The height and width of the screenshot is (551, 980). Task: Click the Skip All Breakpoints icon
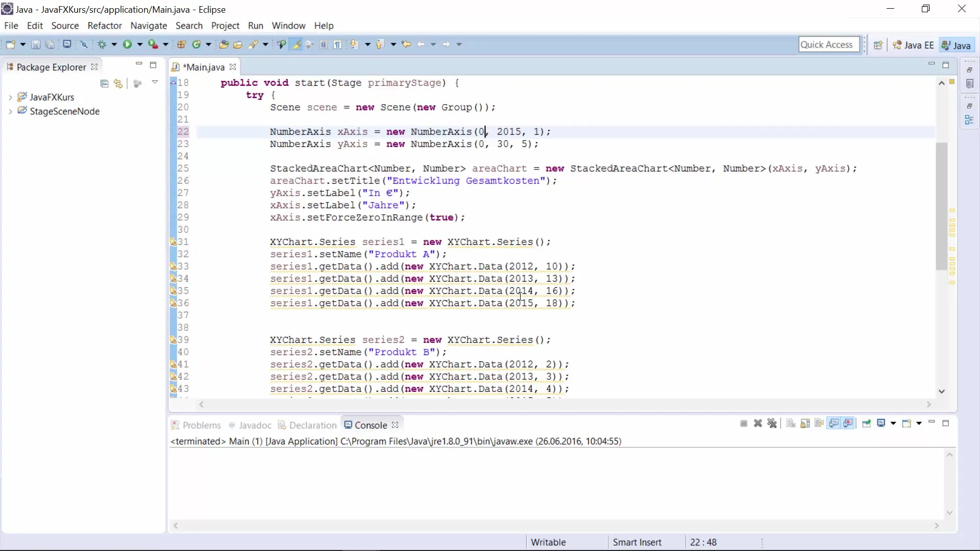[84, 45]
